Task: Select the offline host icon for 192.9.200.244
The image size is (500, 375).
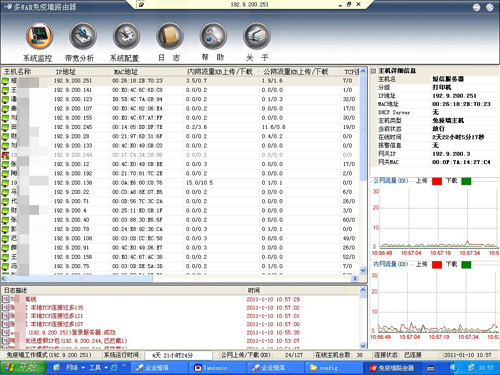Action: 5,155
